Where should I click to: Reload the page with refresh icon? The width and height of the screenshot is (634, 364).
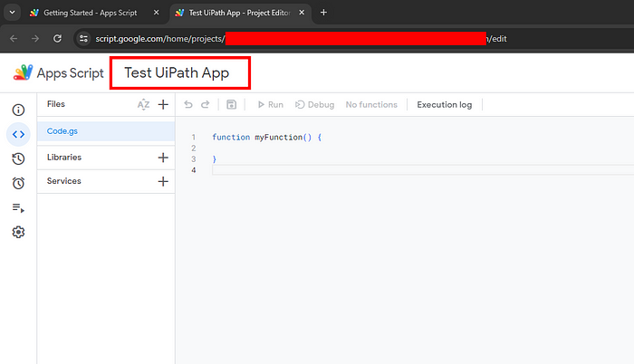click(57, 38)
